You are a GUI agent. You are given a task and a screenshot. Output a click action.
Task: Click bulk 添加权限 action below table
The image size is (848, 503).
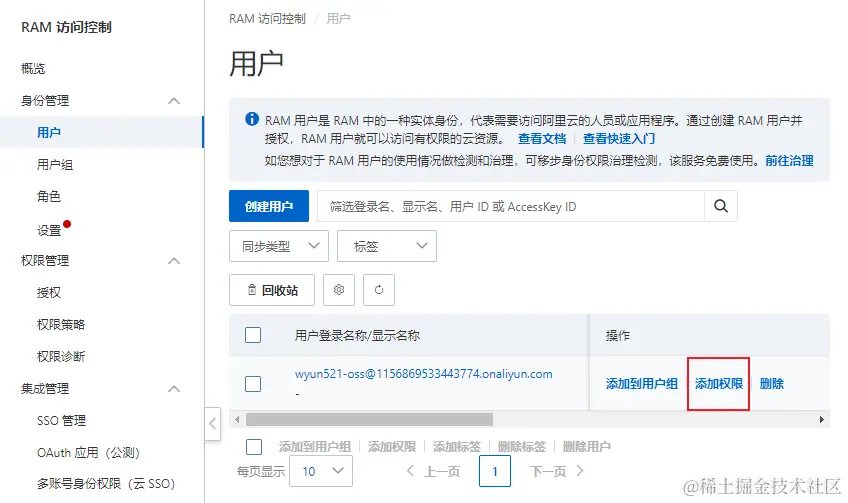[392, 447]
